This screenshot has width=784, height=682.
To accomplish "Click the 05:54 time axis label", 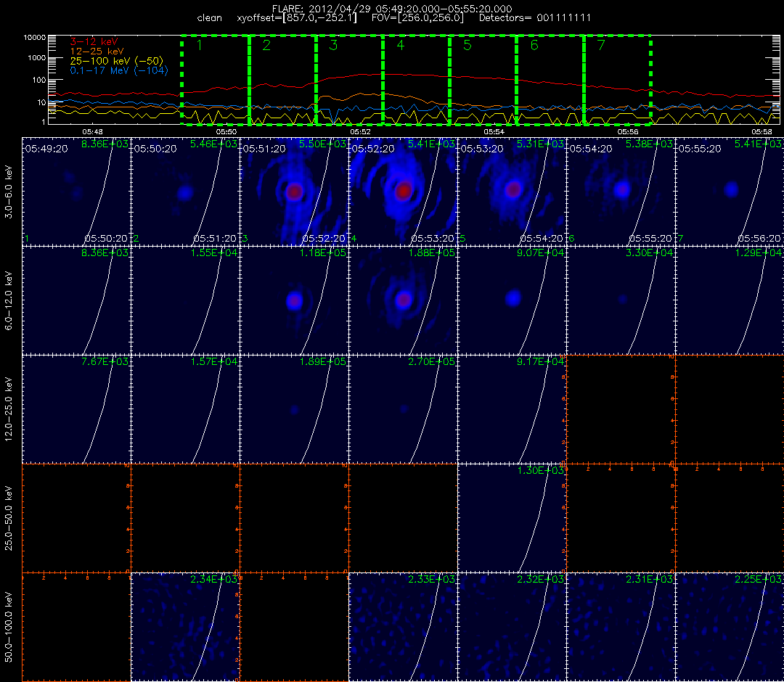I will (x=494, y=131).
